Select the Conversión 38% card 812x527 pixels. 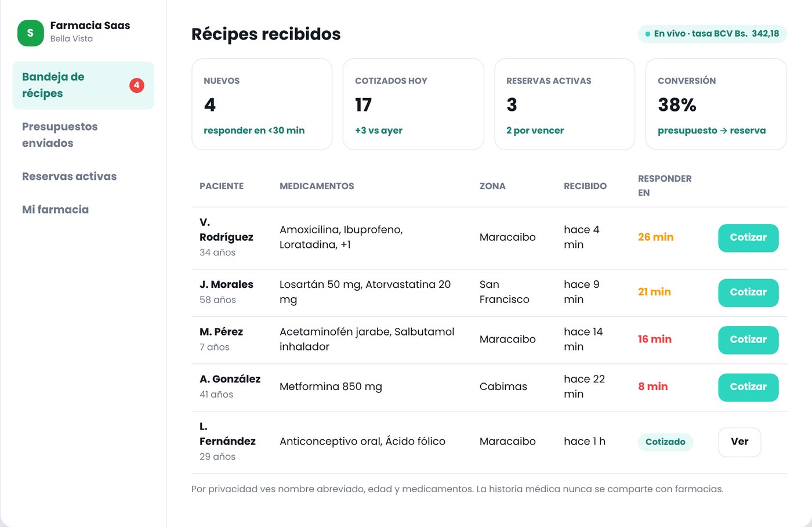pos(716,104)
